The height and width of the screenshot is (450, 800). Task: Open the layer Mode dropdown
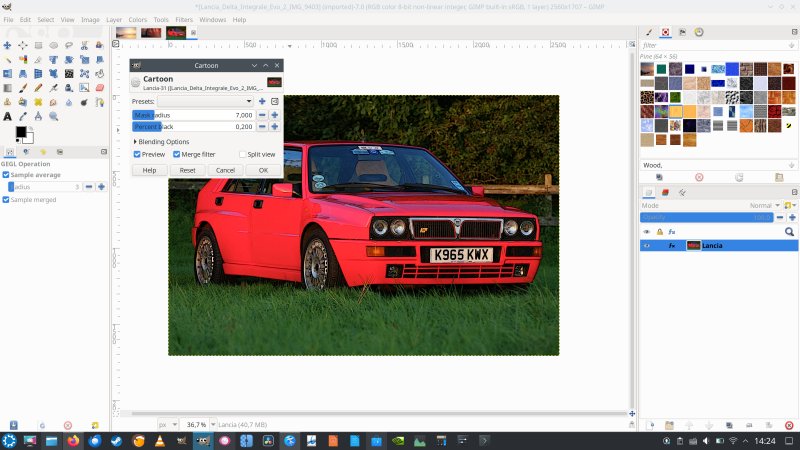coord(762,205)
